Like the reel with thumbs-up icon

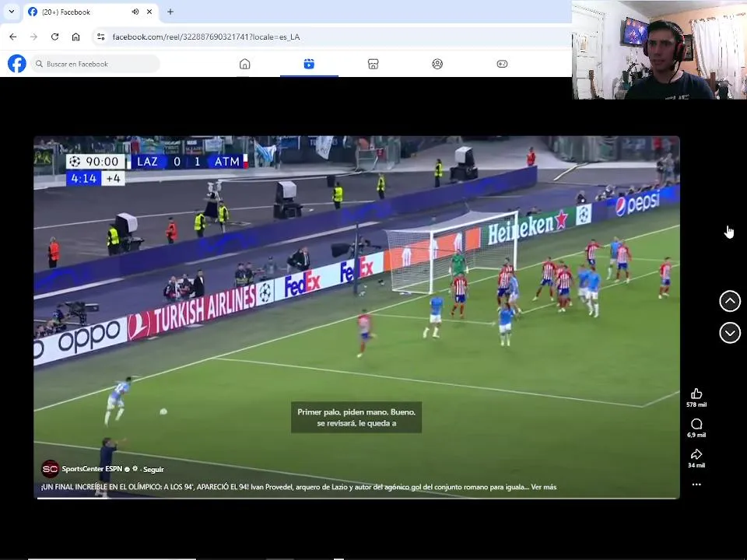tap(696, 394)
